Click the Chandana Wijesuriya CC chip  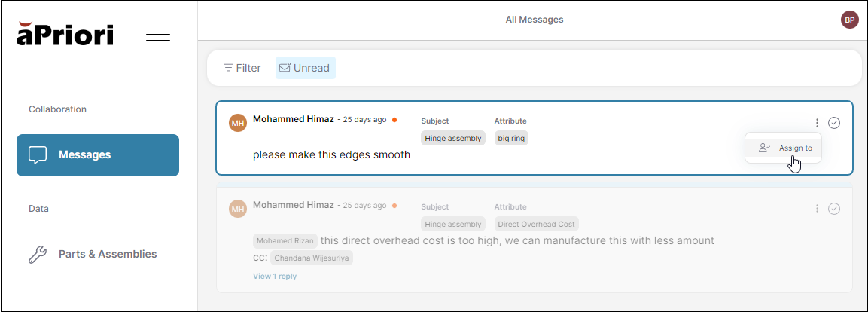point(312,258)
